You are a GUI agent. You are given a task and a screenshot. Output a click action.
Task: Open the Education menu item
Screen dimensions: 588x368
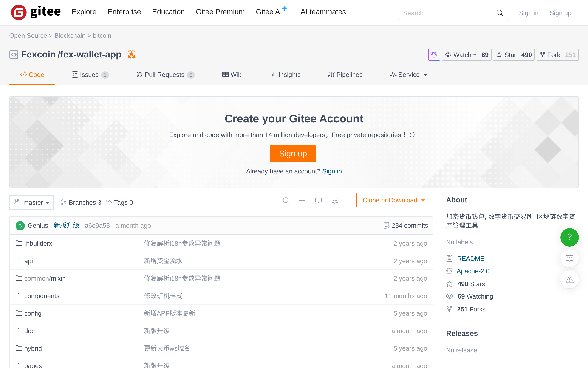click(168, 12)
